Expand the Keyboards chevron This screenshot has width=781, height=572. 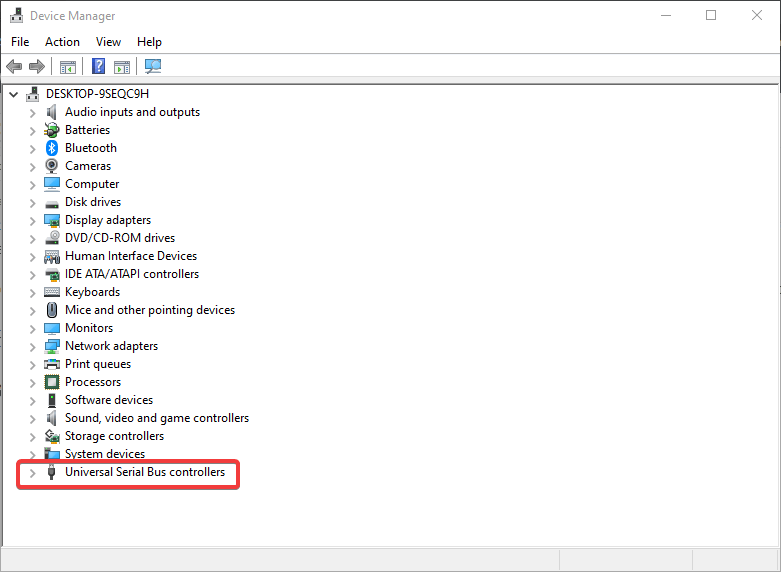click(x=32, y=293)
